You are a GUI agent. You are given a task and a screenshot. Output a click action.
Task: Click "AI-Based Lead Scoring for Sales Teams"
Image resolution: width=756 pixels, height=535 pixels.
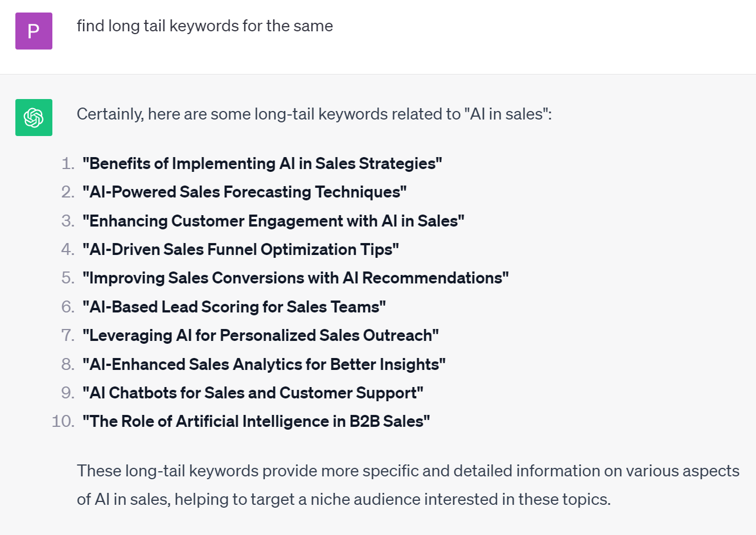(x=234, y=307)
